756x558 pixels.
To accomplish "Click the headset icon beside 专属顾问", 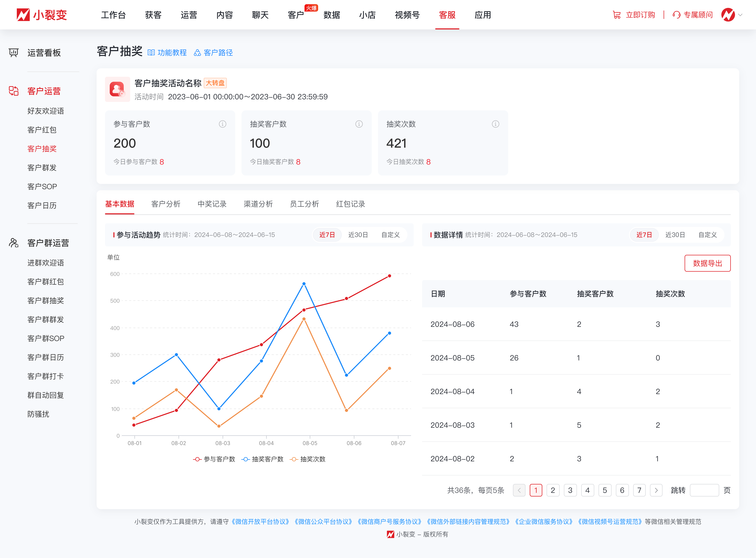I will point(676,15).
